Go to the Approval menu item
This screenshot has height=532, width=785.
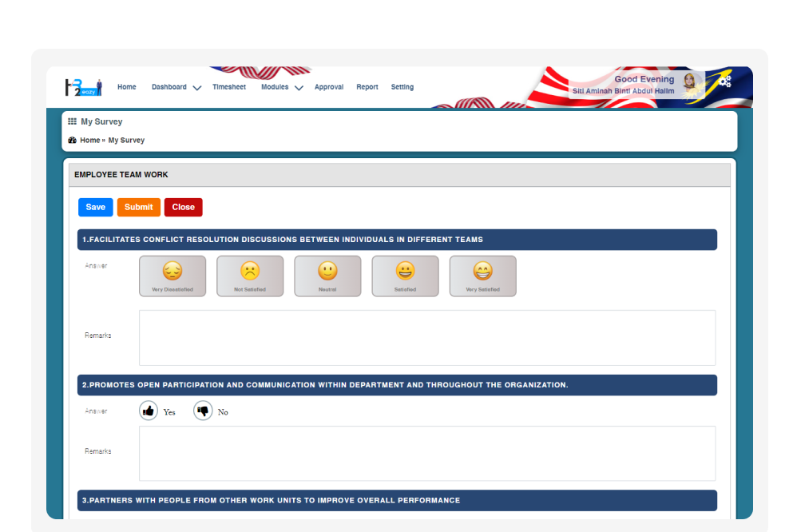coord(328,87)
